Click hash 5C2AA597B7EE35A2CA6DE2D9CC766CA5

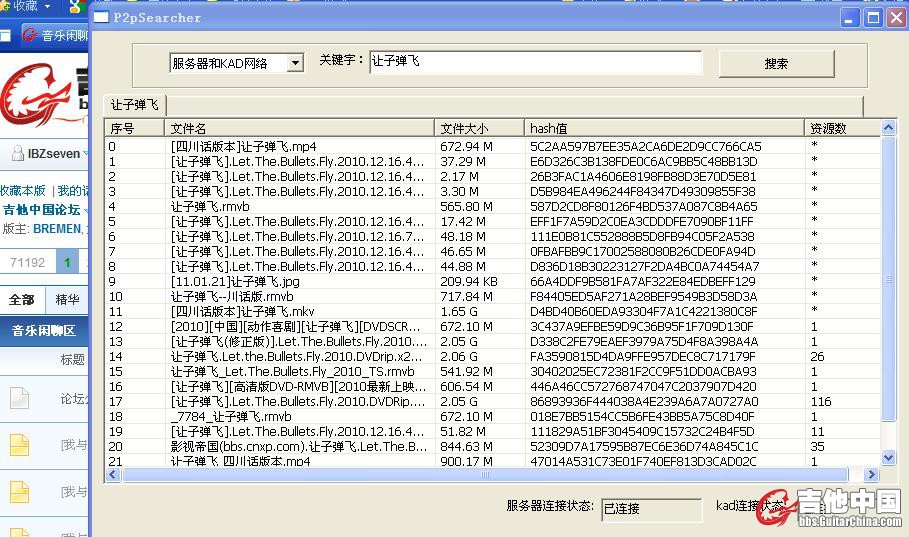(x=645, y=147)
